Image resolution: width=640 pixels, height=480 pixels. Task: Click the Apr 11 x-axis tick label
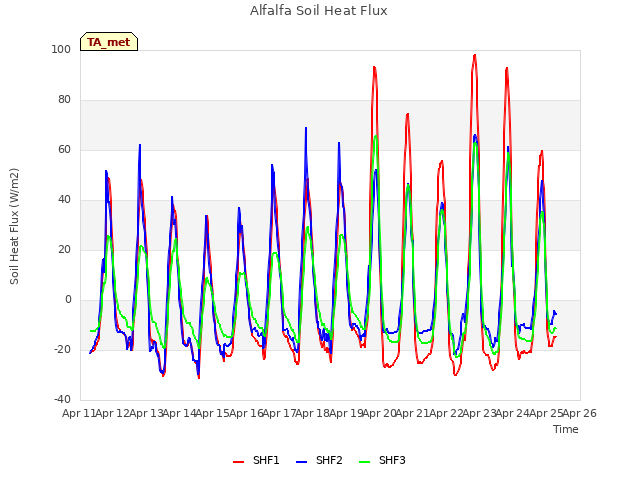79,413
